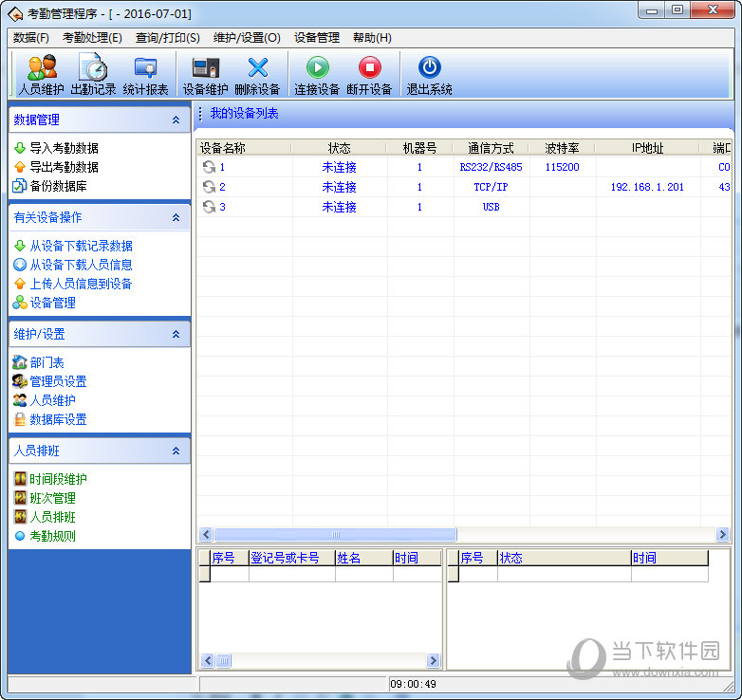This screenshot has height=700, width=742.
Task: Click 考勤规则 blue dot icon
Action: 20,536
